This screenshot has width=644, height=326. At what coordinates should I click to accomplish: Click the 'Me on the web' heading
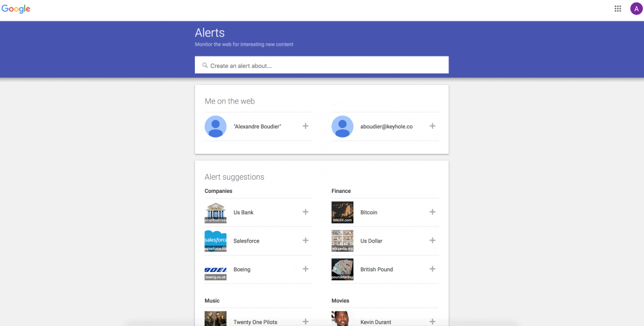click(x=230, y=101)
